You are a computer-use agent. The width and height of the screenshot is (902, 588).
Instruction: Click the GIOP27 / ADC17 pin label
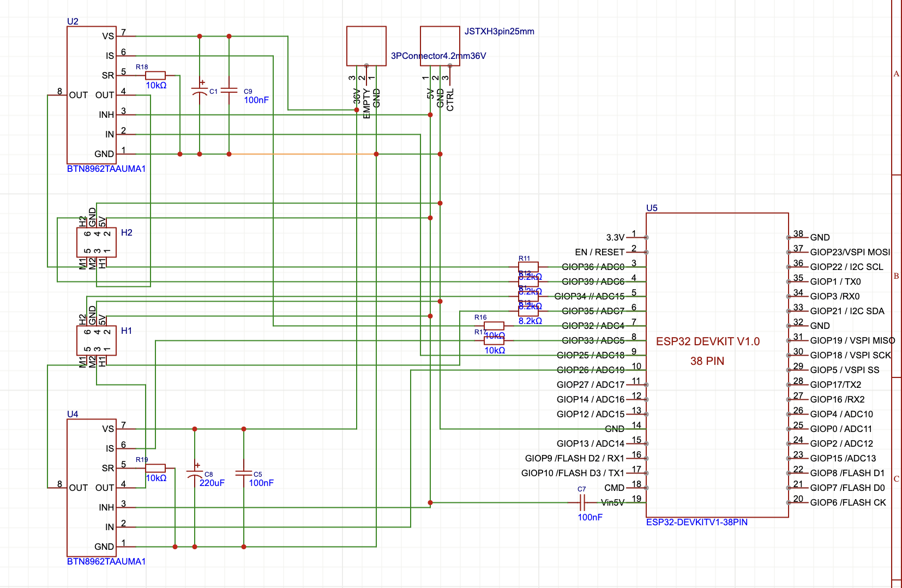(591, 385)
